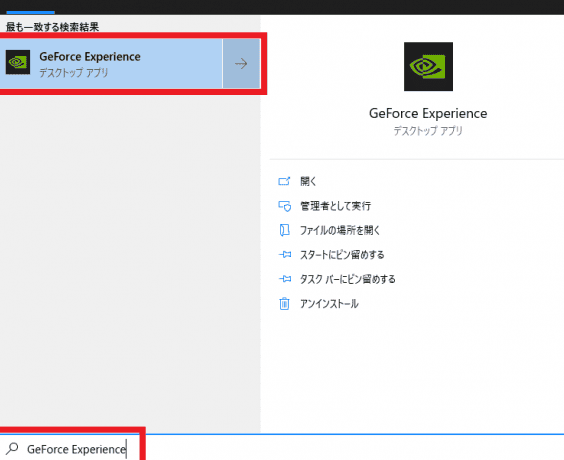Click the ファイルの場所を開く file location icon
The height and width of the screenshot is (460, 564).
click(x=285, y=230)
